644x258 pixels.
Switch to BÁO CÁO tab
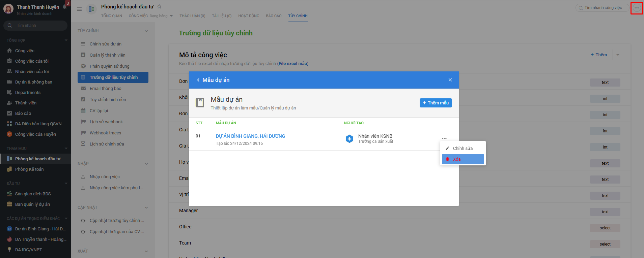pos(274,16)
